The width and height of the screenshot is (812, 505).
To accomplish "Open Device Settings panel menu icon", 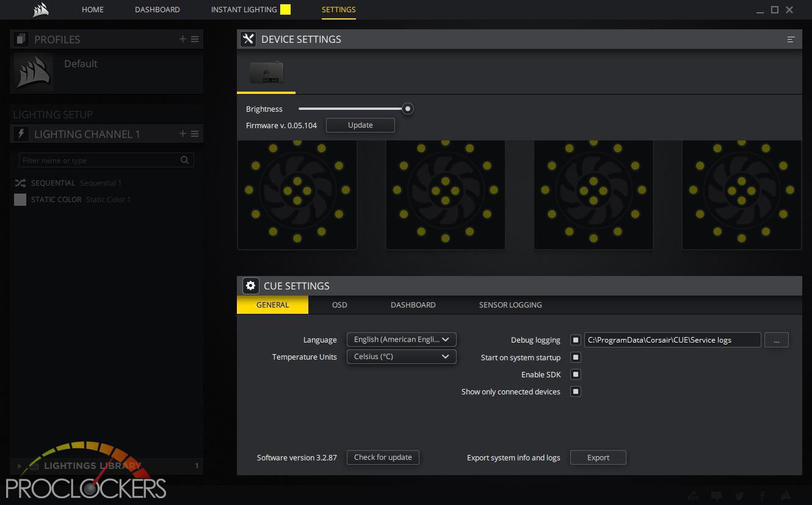I will 791,39.
